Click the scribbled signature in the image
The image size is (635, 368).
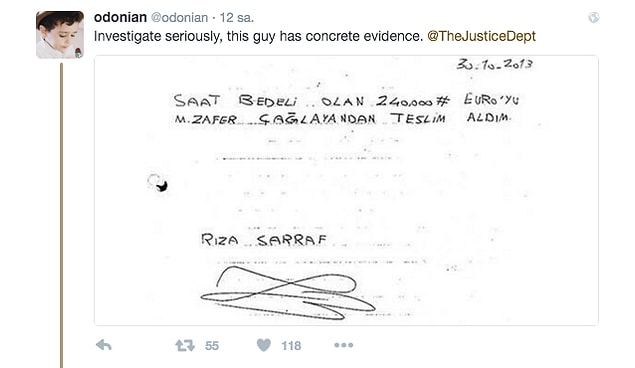(288, 293)
